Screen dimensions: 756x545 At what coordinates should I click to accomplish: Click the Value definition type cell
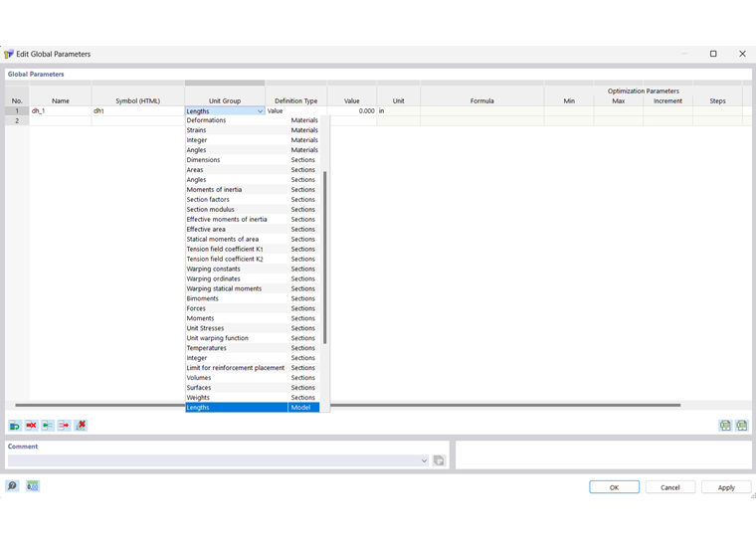(x=296, y=110)
